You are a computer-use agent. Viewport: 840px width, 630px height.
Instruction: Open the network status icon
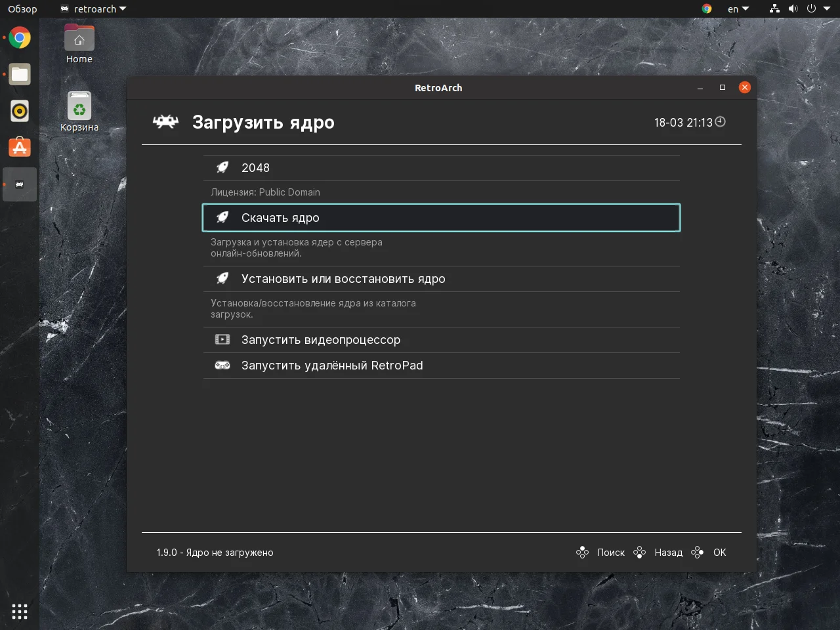coord(775,9)
